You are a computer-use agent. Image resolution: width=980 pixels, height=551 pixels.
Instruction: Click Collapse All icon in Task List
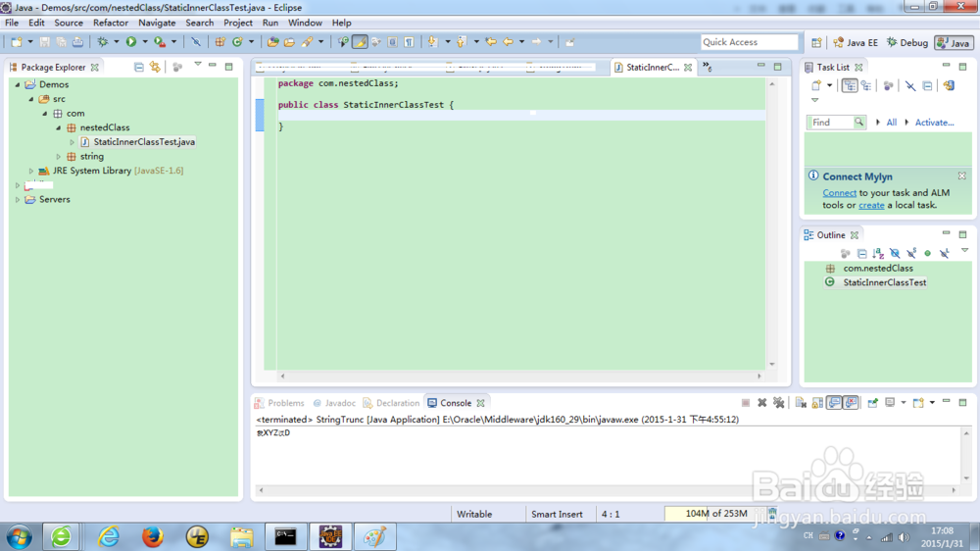point(927,85)
